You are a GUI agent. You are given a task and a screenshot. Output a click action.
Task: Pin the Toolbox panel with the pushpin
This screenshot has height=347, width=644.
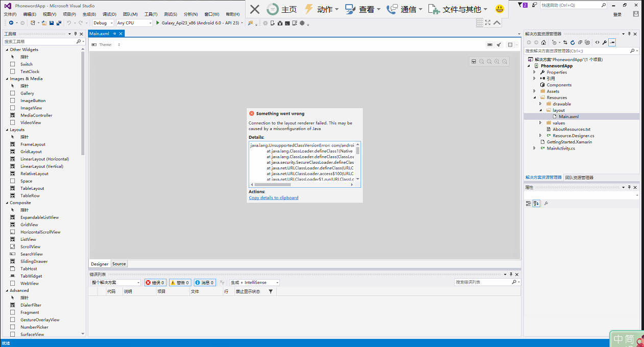(77, 34)
